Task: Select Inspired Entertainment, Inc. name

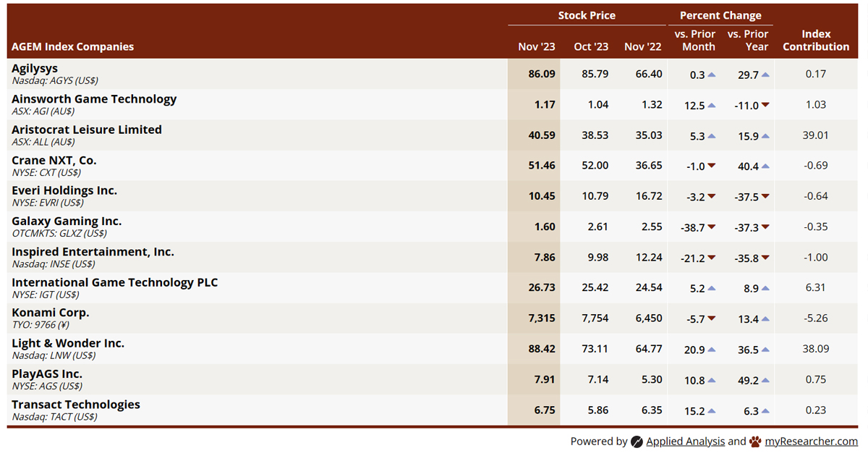Action: pos(93,252)
